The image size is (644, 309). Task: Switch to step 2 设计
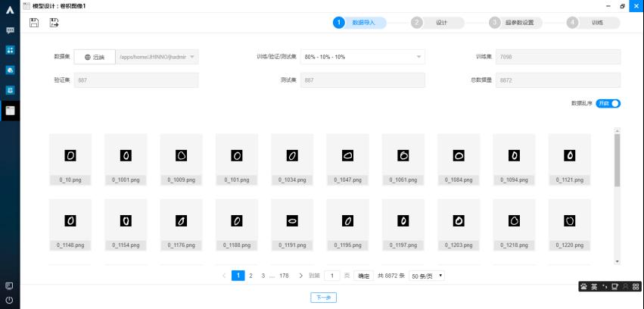(438, 23)
